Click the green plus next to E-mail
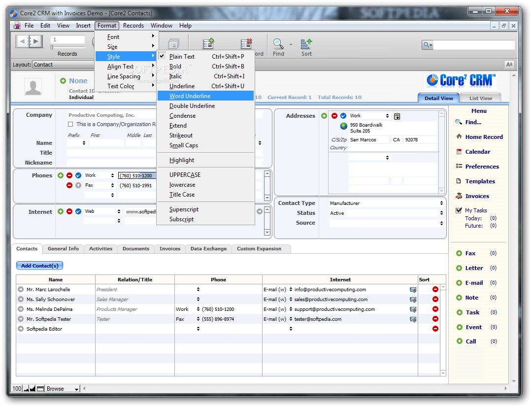The width and height of the screenshot is (532, 407). click(x=459, y=283)
